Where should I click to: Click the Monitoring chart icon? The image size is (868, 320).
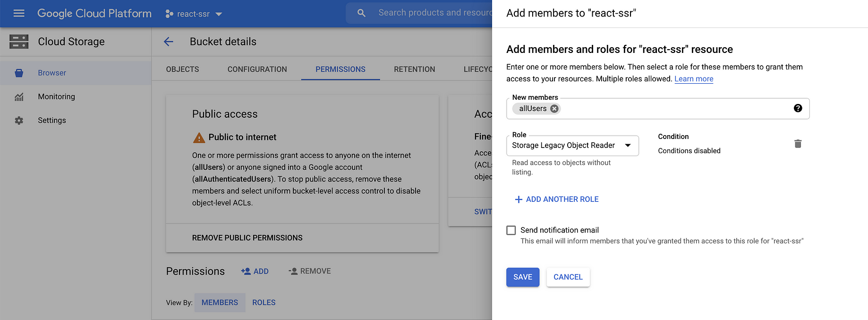(19, 97)
